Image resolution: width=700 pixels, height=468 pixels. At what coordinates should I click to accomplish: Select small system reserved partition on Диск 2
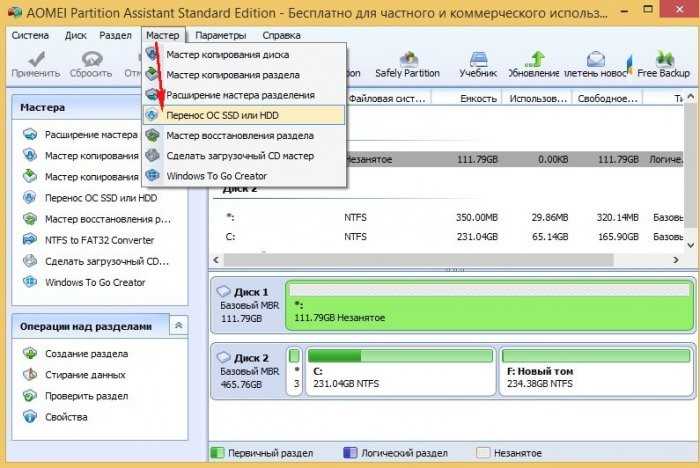tap(294, 372)
